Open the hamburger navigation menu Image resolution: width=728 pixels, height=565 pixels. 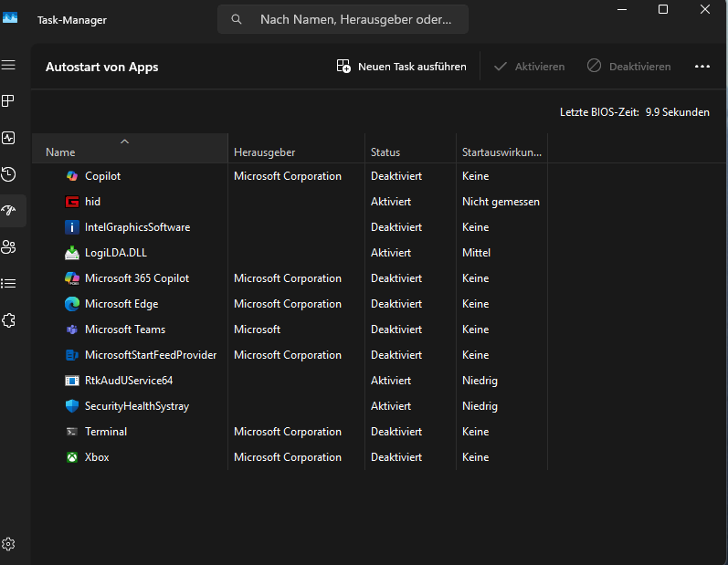8,65
